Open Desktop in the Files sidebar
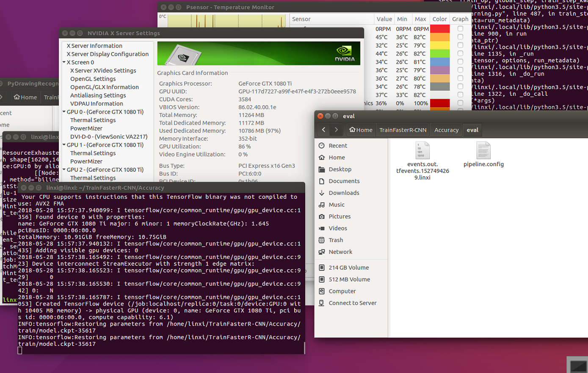Viewport: 588px width, 373px height. pyautogui.click(x=340, y=169)
